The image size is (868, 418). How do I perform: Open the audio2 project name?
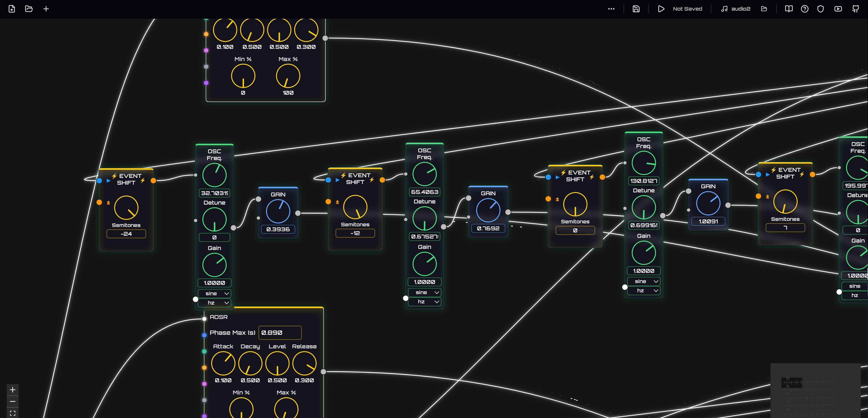point(741,9)
